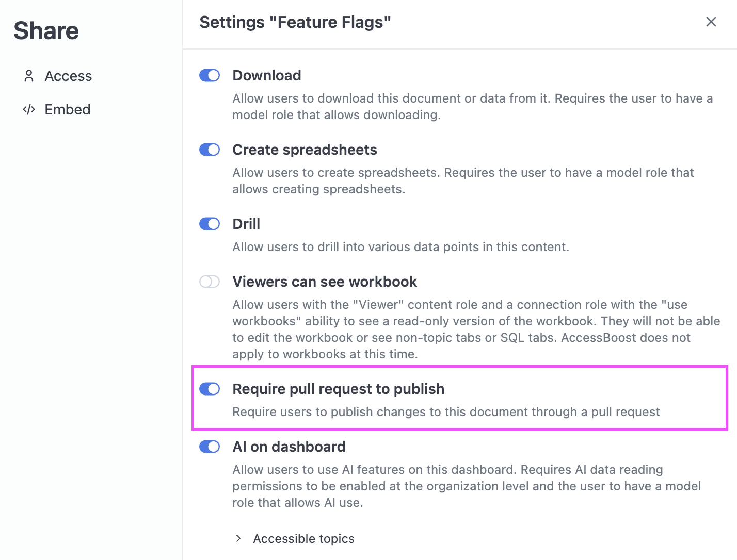This screenshot has height=560, width=737.
Task: Click the Create spreadsheets heading
Action: point(305,150)
